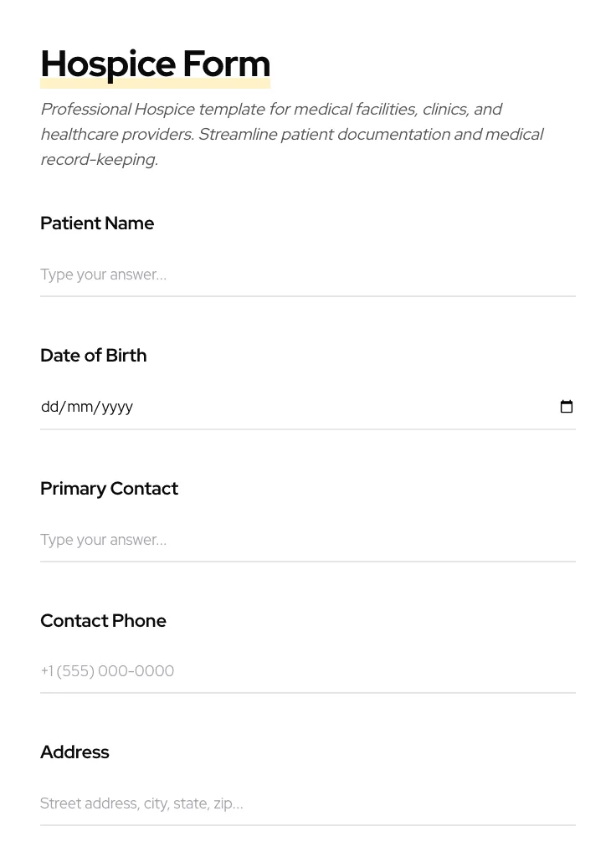The width and height of the screenshot is (616, 857).
Task: Open the Date of Birth calendar picker
Action: 567,407
